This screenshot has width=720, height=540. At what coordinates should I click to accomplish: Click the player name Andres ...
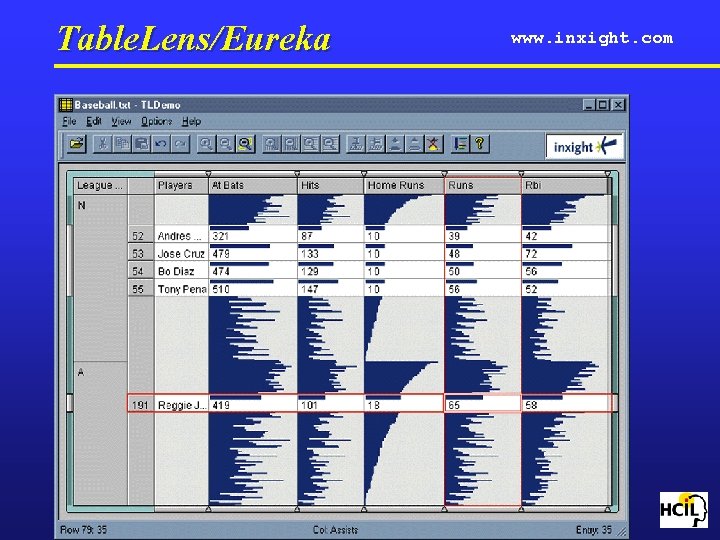point(180,236)
